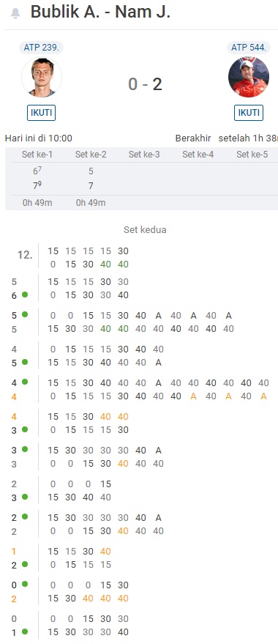This screenshot has height=644, width=278.
Task: Click the game 12. tiebreak row label
Action: pos(25,255)
